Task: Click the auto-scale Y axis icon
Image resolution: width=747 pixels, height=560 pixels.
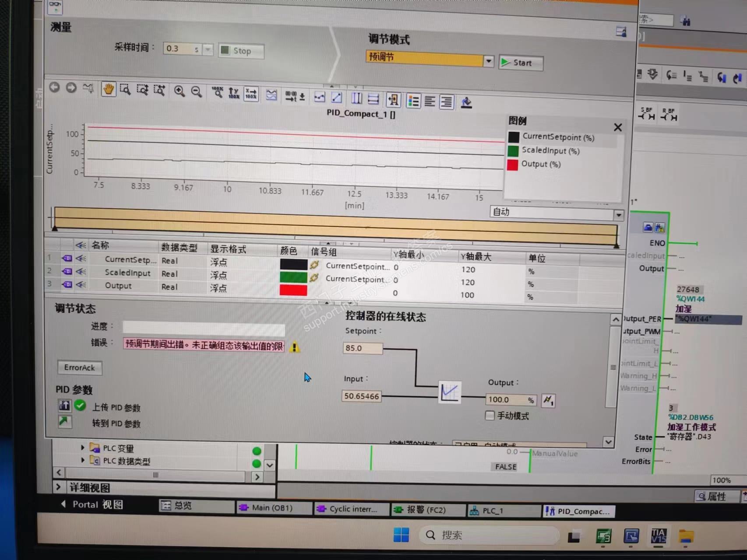Action: point(234,93)
